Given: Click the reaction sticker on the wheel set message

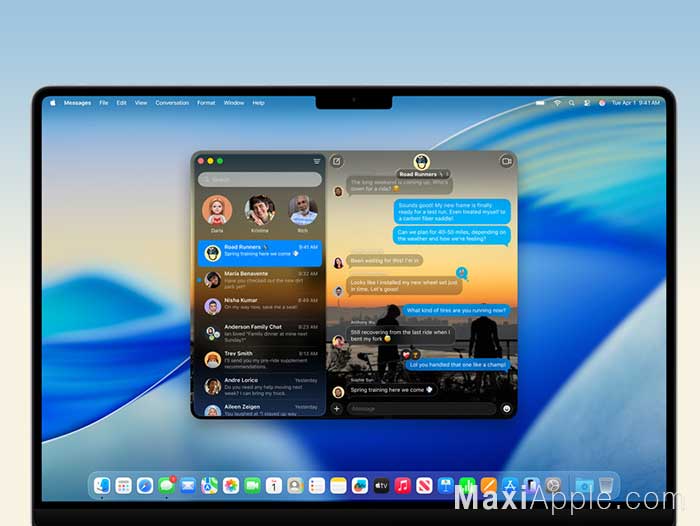Looking at the screenshot, I should 462,273.
